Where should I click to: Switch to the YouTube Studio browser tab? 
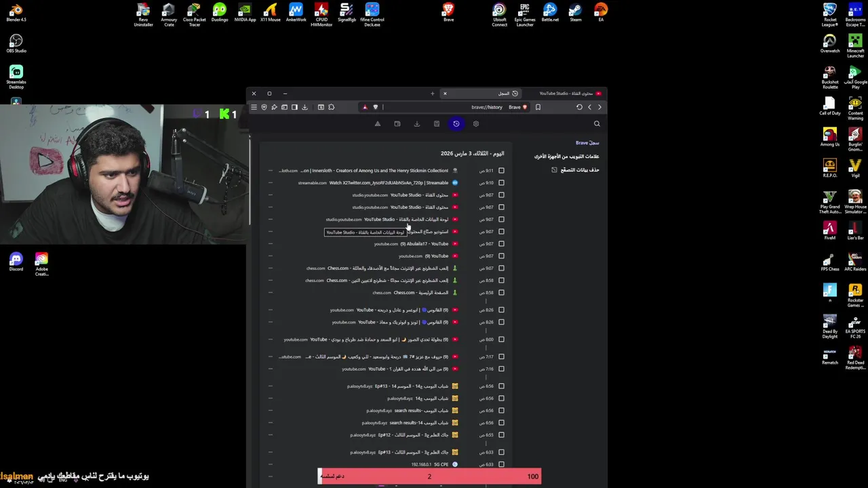[570, 94]
